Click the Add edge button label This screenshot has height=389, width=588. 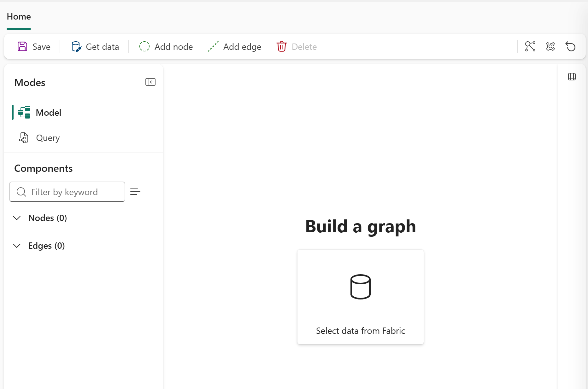click(x=242, y=47)
